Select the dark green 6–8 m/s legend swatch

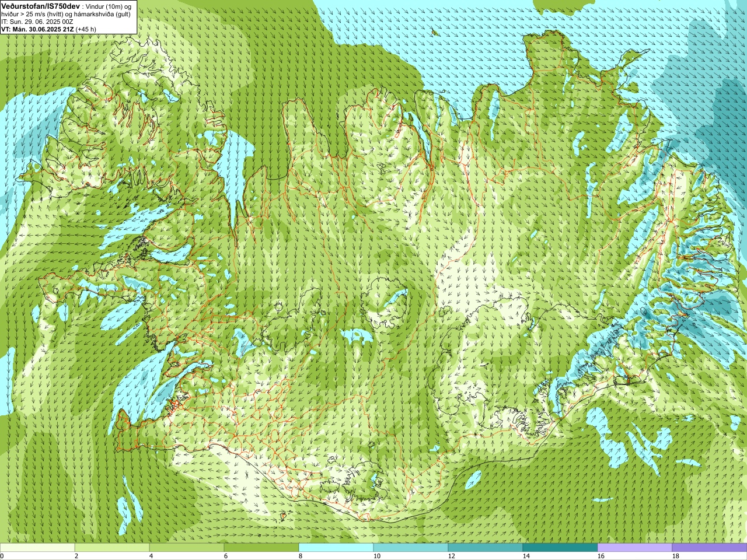261,548
